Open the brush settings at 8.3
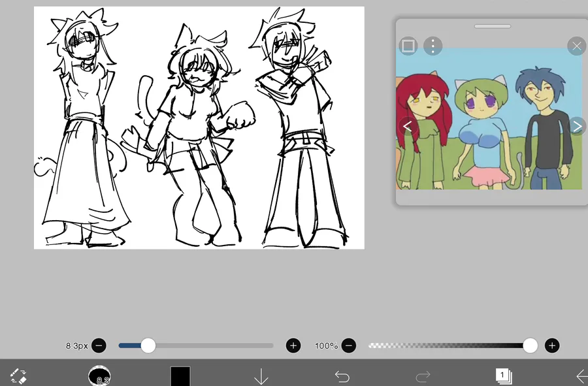The image size is (588, 386). click(x=99, y=376)
